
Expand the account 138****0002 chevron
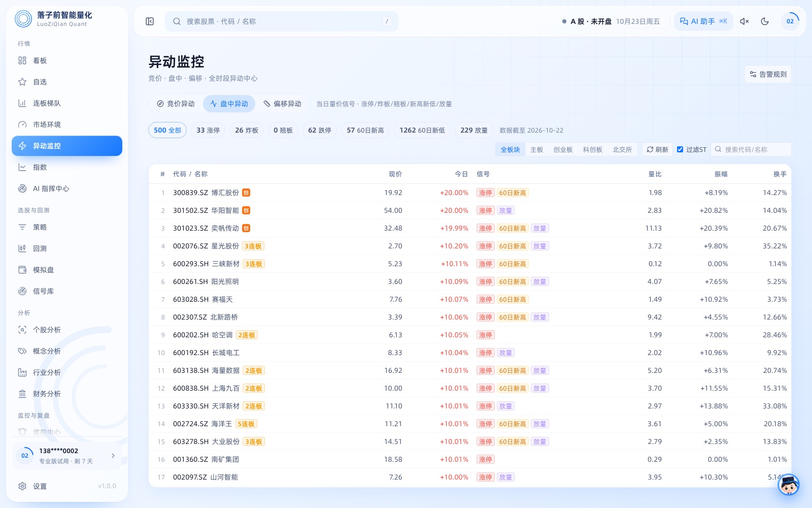113,456
